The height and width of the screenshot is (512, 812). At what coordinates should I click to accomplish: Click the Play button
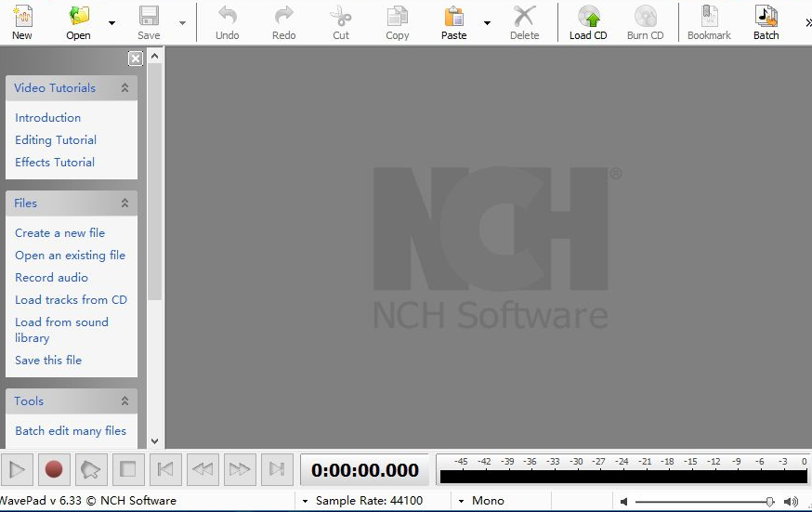click(17, 469)
